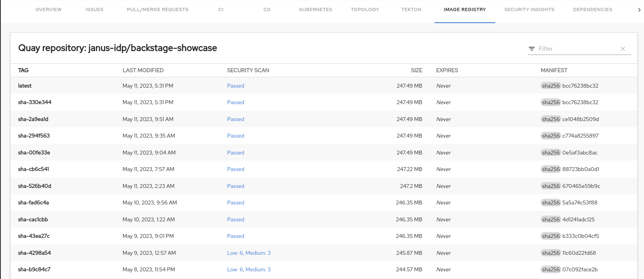Open scan result for sha-b9c84c7

[x=248, y=269]
